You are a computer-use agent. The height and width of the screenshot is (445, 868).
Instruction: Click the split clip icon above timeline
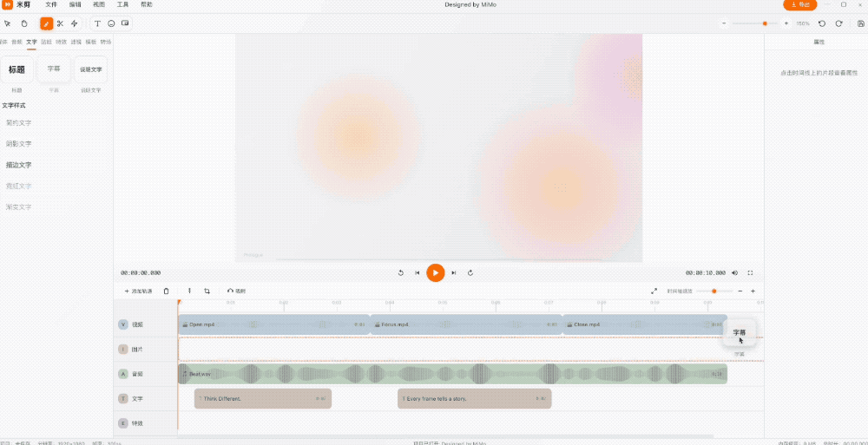(x=189, y=291)
